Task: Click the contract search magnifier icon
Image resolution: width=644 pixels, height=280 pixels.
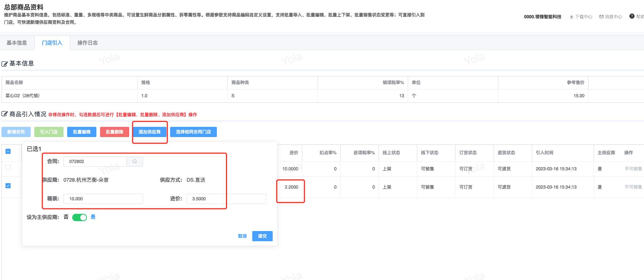Action: pyautogui.click(x=135, y=162)
